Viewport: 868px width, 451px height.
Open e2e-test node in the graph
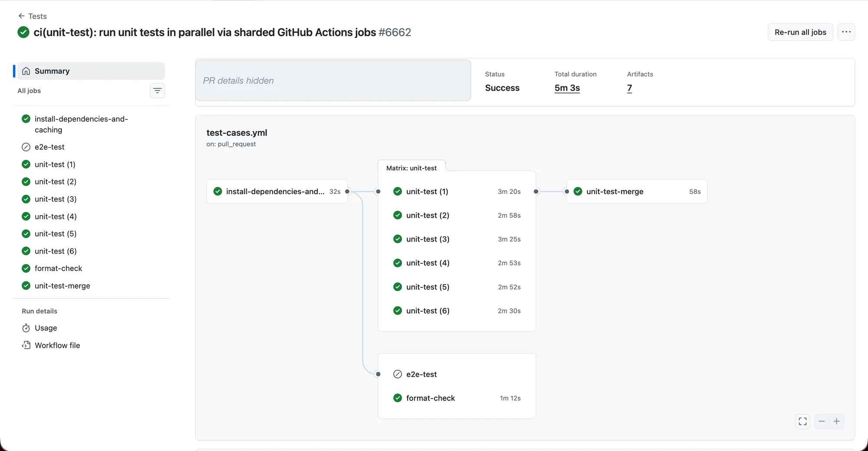pyautogui.click(x=457, y=374)
